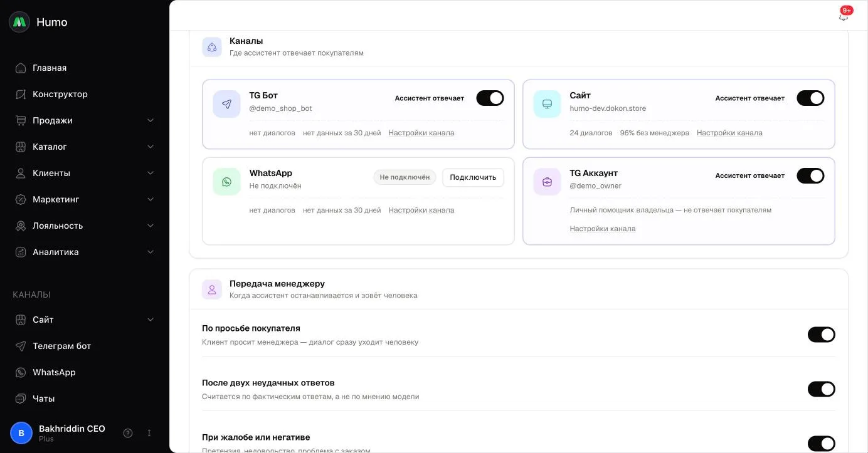Click the Главная home icon
Image resolution: width=868 pixels, height=453 pixels.
[21, 68]
